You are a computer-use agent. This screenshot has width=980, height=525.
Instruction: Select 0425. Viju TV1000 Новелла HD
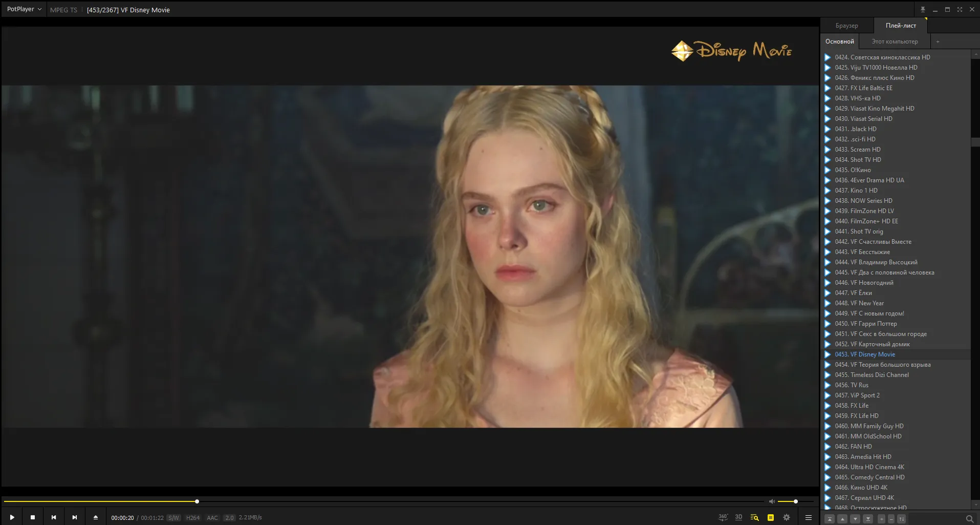[x=896, y=68]
